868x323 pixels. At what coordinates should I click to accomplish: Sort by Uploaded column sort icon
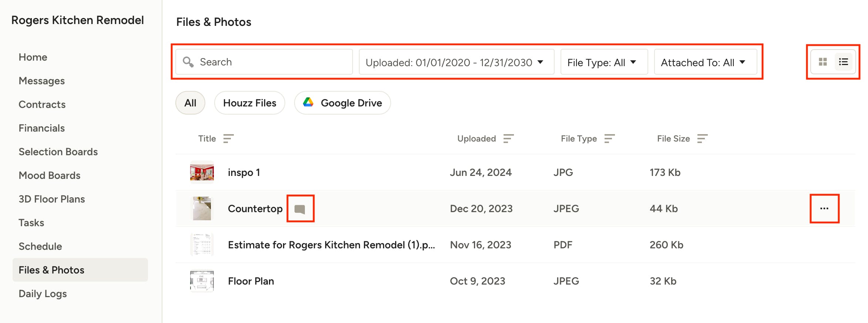(x=508, y=139)
